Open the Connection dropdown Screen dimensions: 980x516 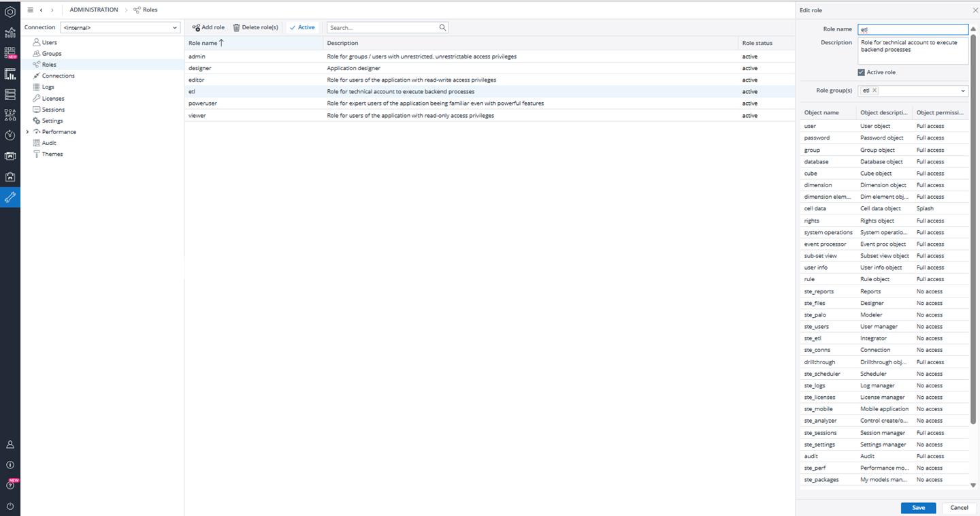[x=120, y=28]
